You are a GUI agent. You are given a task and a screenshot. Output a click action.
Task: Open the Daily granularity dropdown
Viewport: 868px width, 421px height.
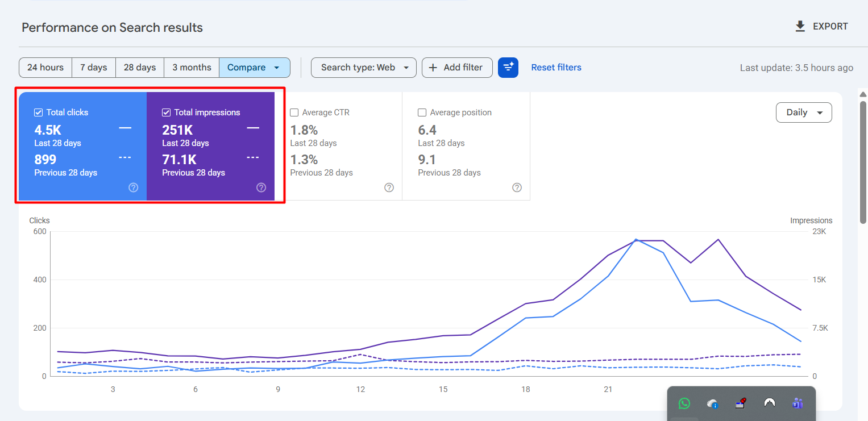point(804,112)
